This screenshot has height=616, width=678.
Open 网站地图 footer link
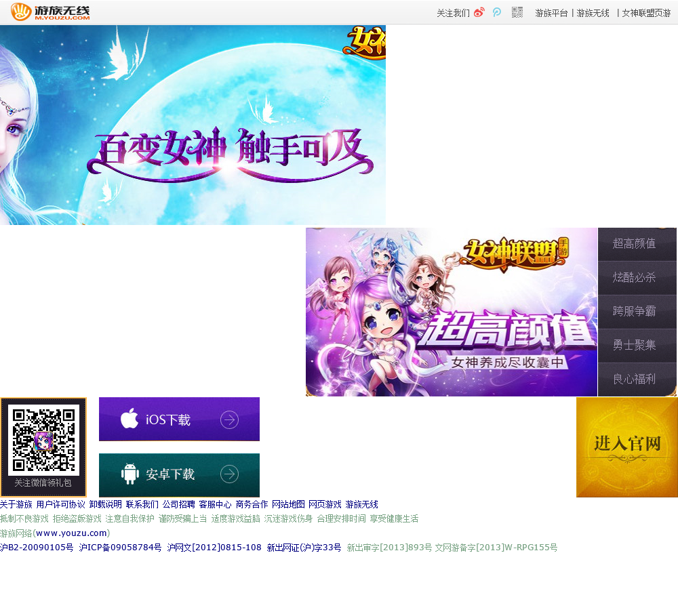[288, 504]
